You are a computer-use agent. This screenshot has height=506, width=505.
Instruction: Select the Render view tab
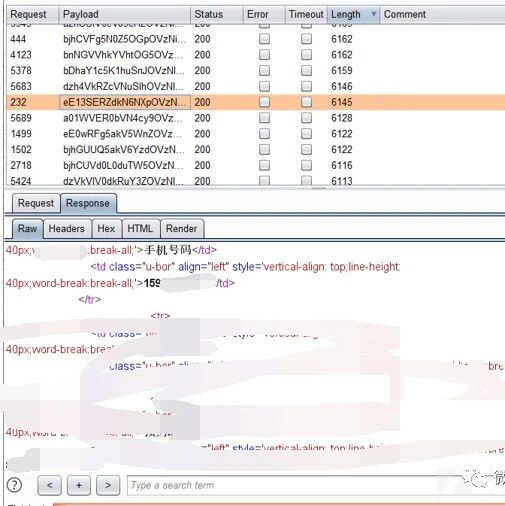(x=181, y=229)
